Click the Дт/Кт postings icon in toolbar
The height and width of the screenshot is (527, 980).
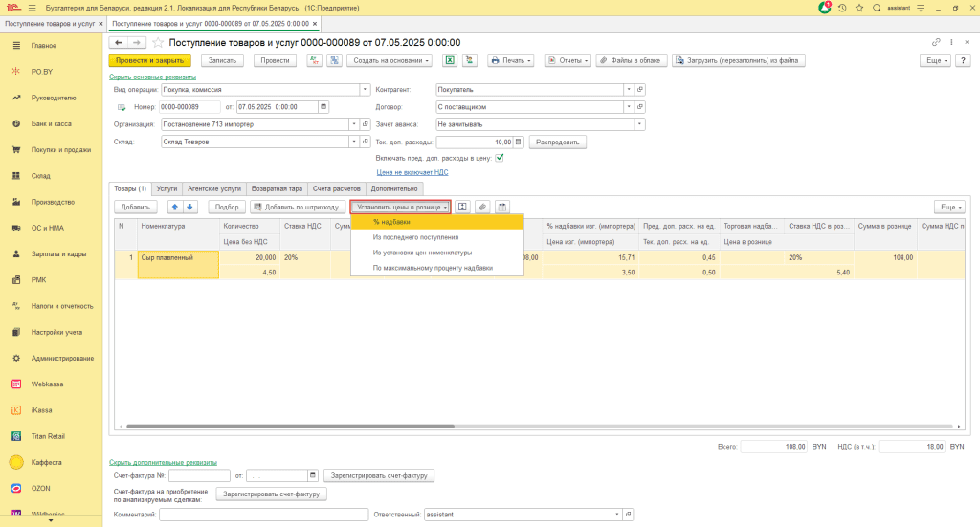pyautogui.click(x=314, y=60)
